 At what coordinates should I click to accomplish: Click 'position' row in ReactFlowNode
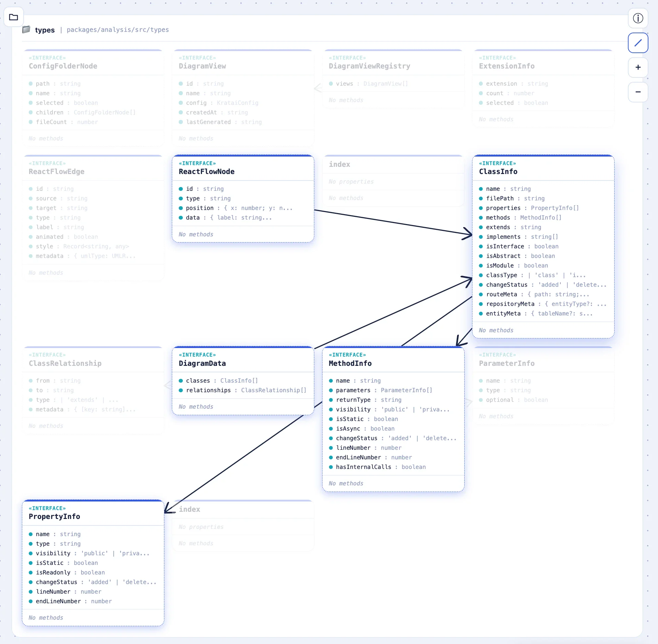[243, 208]
